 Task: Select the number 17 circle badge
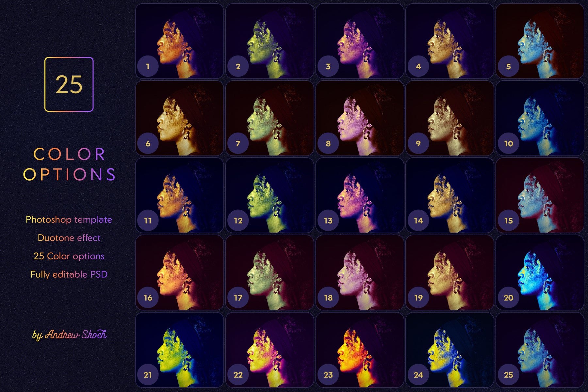click(x=238, y=298)
